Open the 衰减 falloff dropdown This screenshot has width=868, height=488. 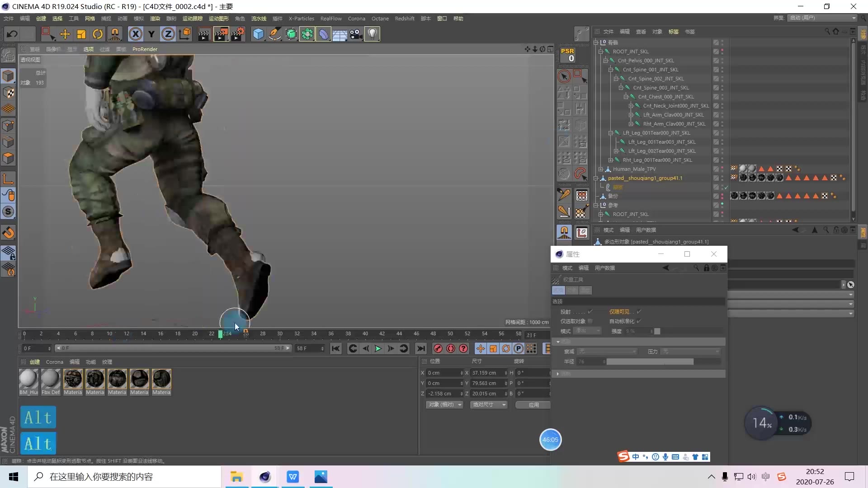click(x=607, y=352)
